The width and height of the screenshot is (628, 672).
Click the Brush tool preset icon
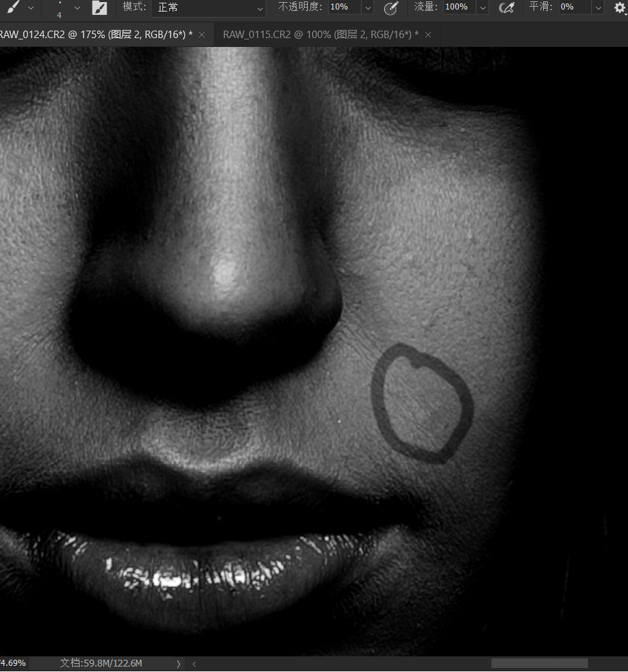12,7
